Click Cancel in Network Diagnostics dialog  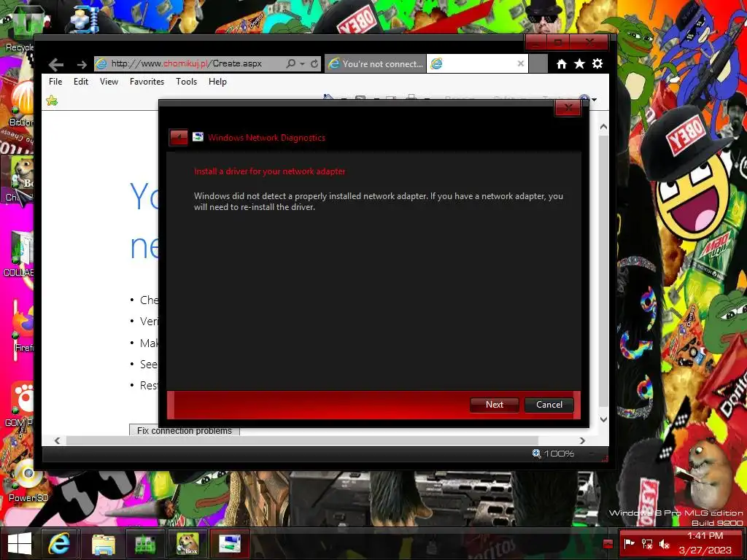[x=549, y=404]
